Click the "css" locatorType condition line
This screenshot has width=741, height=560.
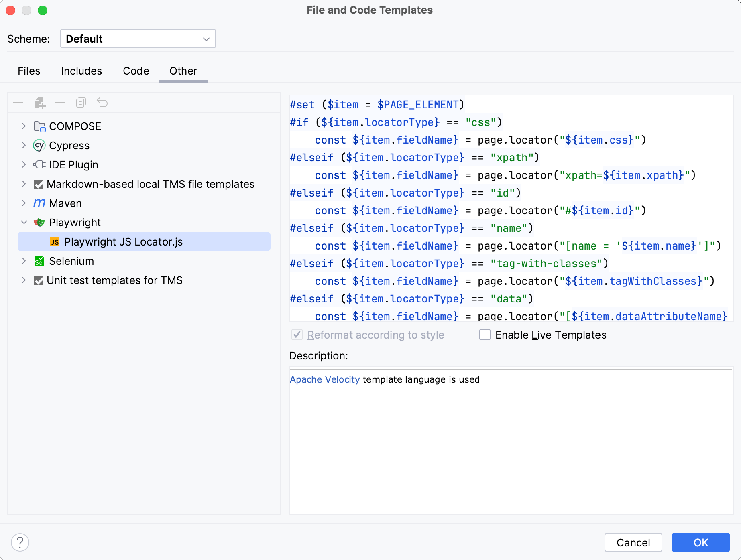[396, 122]
